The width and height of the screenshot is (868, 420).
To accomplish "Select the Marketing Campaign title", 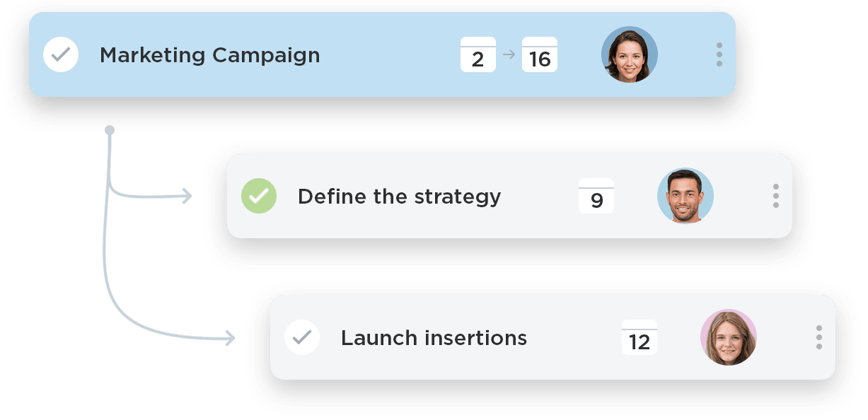I will click(211, 54).
